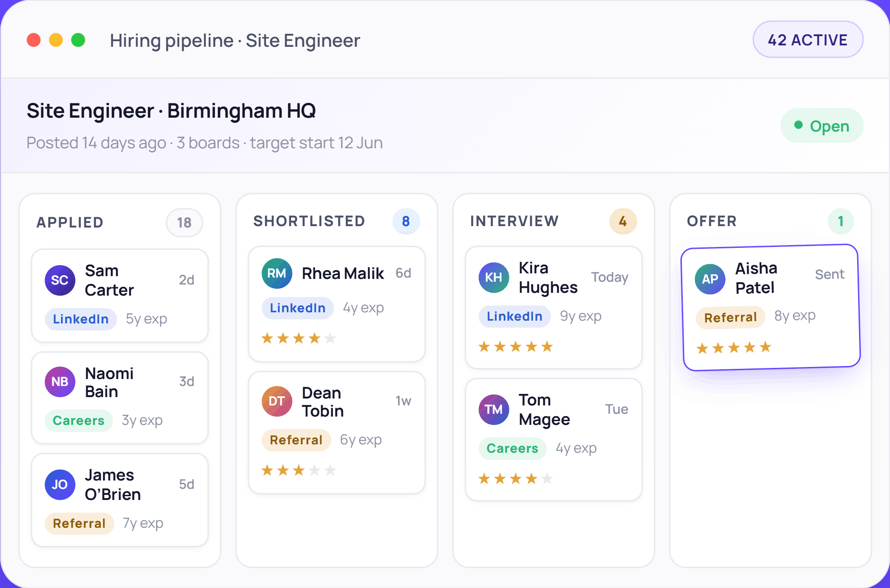This screenshot has height=588, width=890.
Task: Select the Applied count badge 18
Action: 184,223
